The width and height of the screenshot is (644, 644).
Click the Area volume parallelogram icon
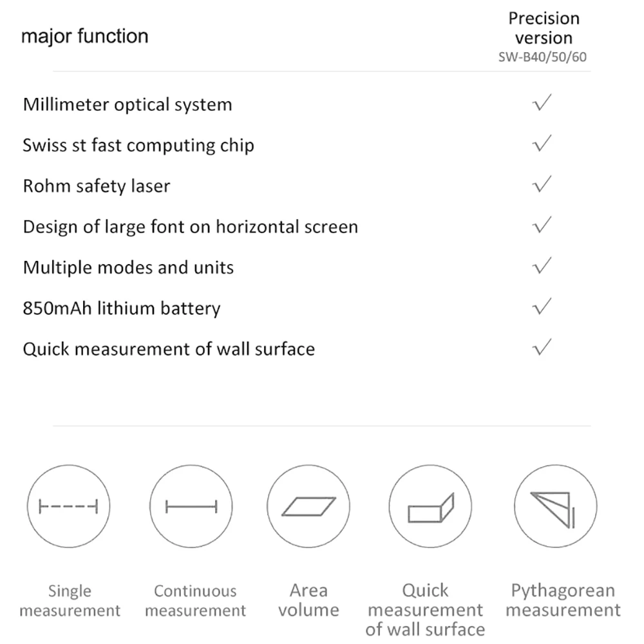308,506
